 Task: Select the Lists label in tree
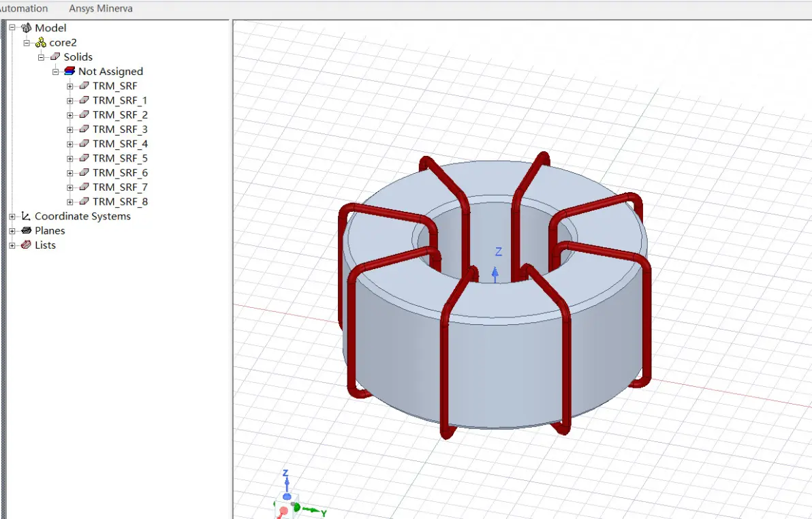(45, 245)
